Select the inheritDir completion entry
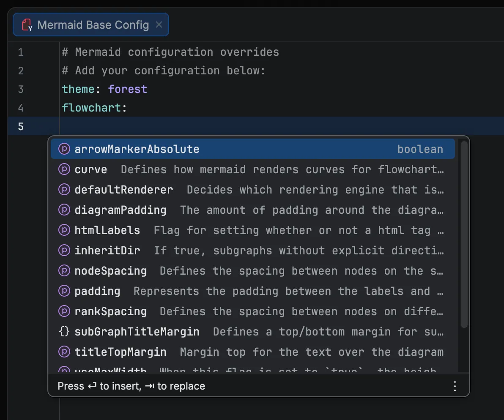Screen dimensions: 504x420 pyautogui.click(x=107, y=250)
